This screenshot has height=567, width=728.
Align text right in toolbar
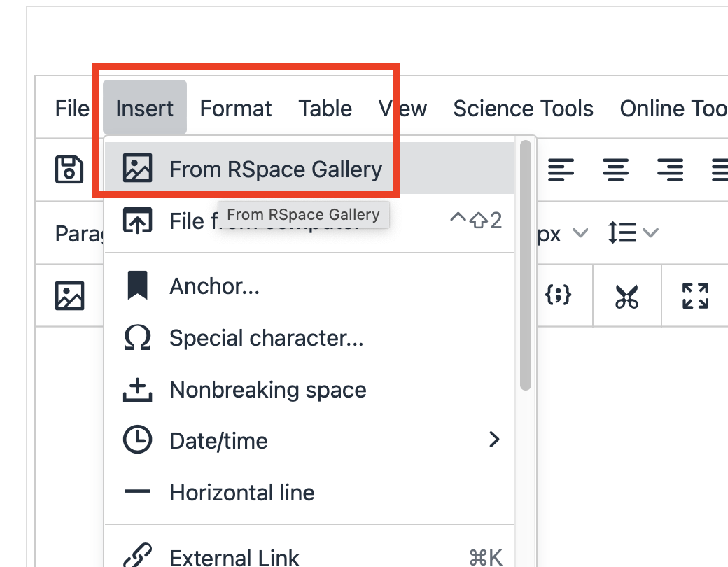tap(671, 169)
